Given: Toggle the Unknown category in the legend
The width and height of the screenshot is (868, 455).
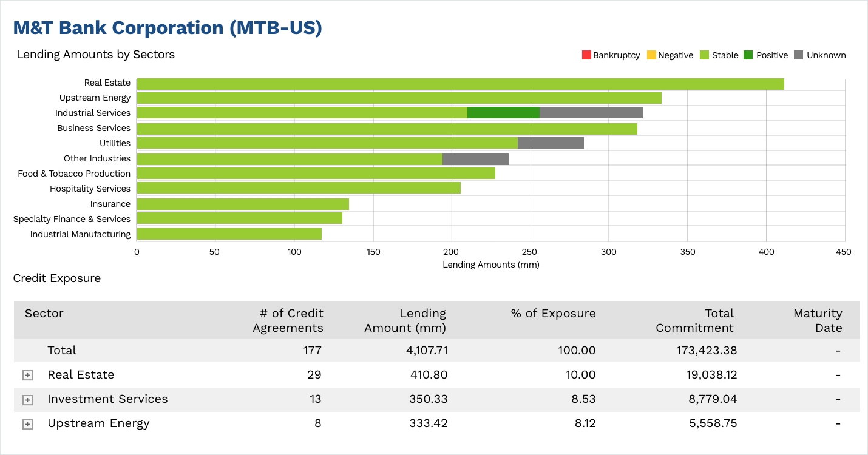Looking at the screenshot, I should (x=821, y=55).
